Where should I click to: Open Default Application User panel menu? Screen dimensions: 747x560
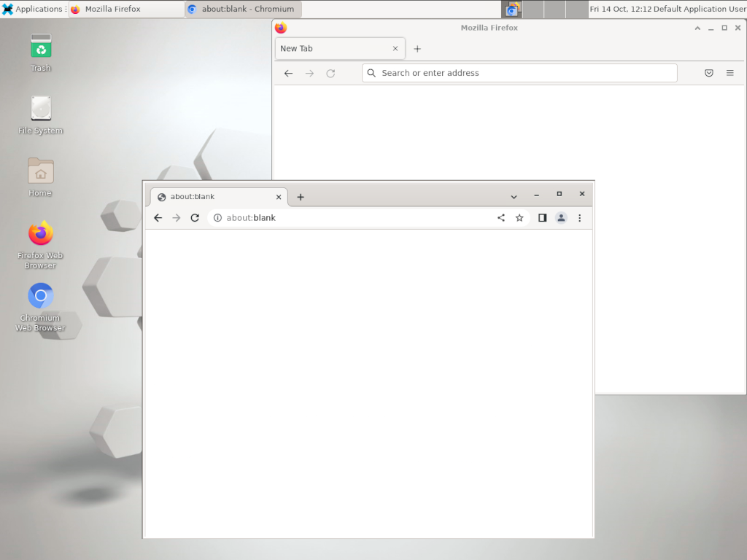point(700,9)
